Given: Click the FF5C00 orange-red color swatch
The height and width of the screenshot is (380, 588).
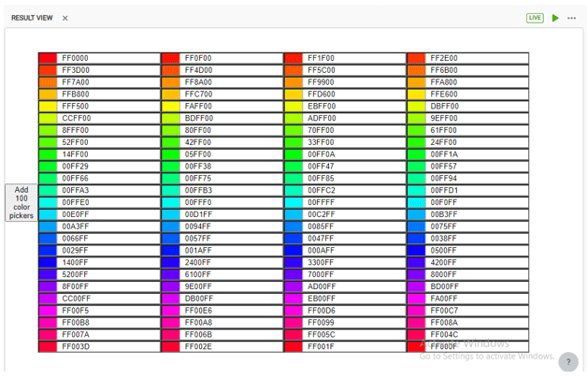Looking at the screenshot, I should (294, 70).
